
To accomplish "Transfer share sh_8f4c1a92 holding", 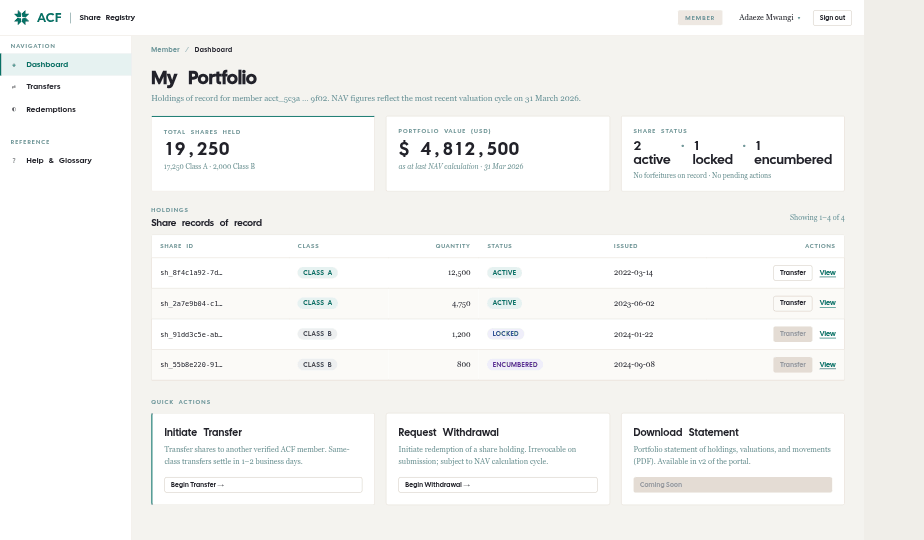I will coord(793,273).
